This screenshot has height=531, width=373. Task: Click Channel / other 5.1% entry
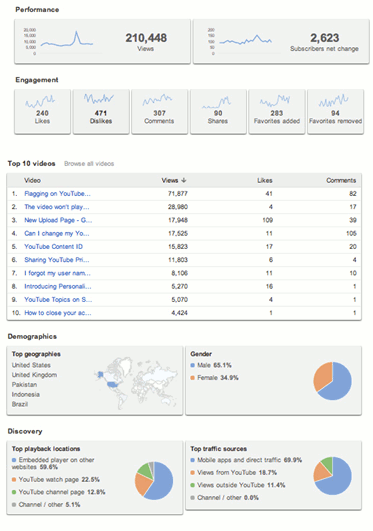46,505
